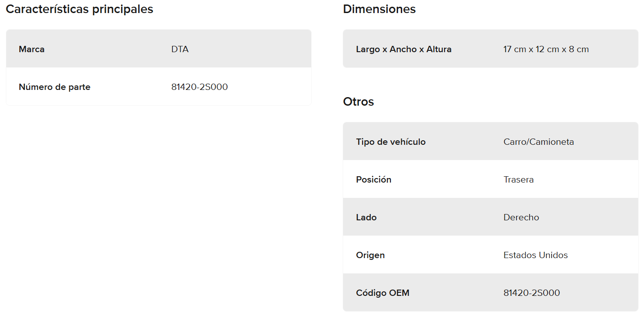Select the Estados Unidos origin value
This screenshot has height=317, width=644.
535,255
